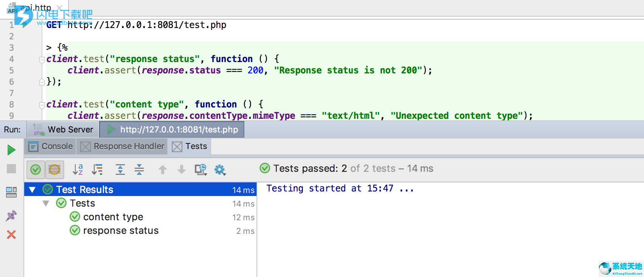This screenshot has height=277, width=644.
Task: Select the content type test
Action: click(140, 217)
